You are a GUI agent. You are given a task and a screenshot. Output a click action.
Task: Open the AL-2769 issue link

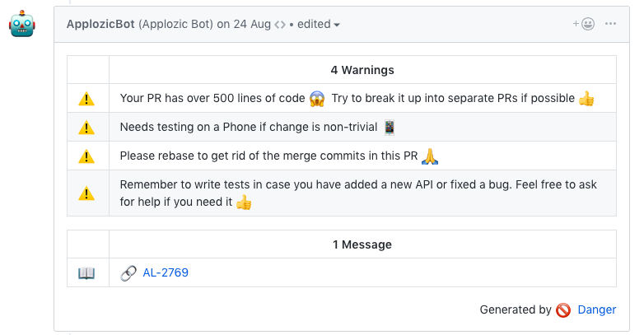click(166, 272)
